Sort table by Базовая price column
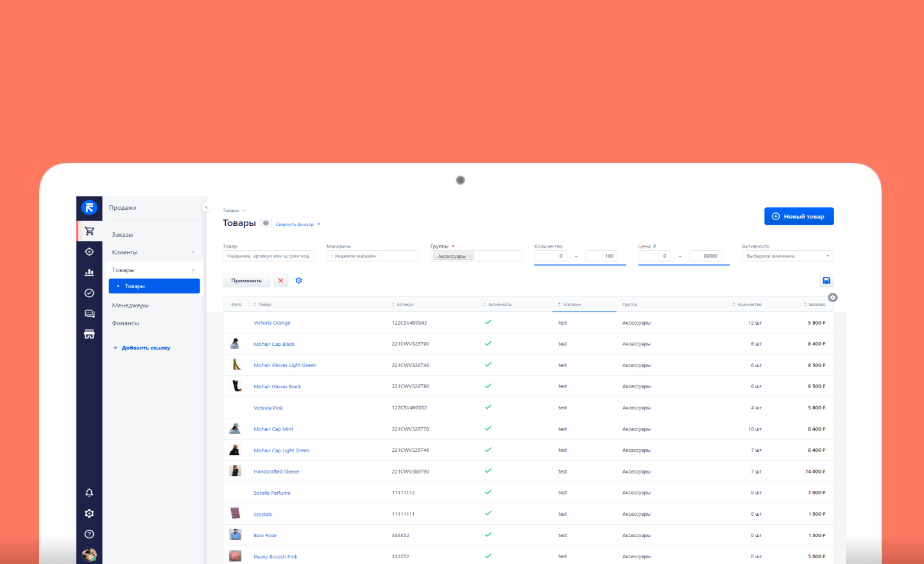924x564 pixels. pyautogui.click(x=815, y=305)
